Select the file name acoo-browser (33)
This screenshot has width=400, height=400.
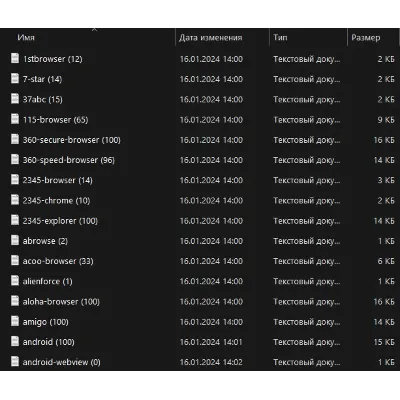[58, 261]
